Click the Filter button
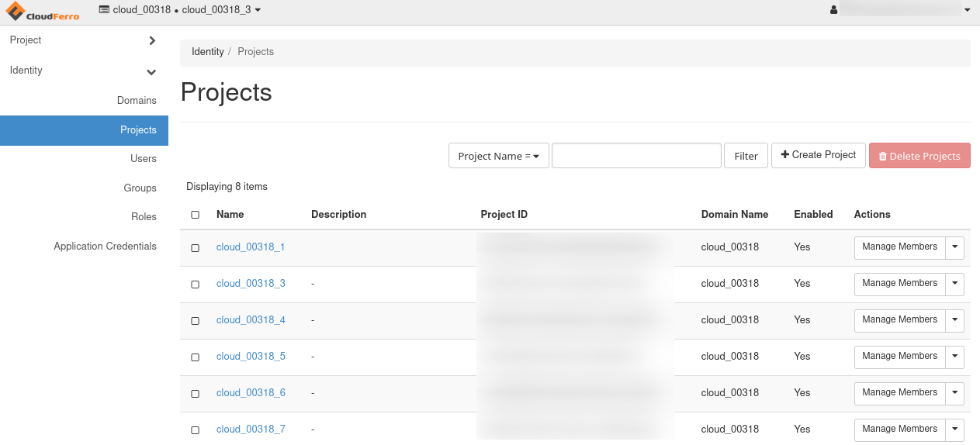 pyautogui.click(x=746, y=156)
